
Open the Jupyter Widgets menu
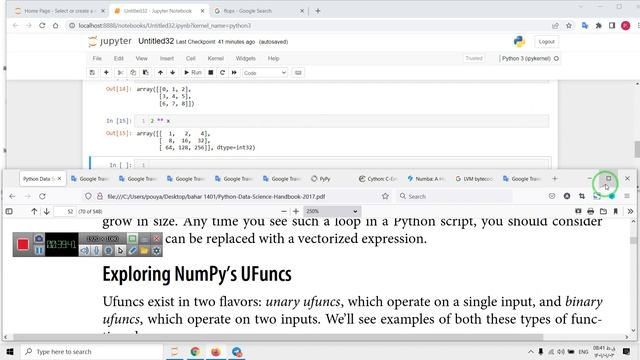[245, 58]
